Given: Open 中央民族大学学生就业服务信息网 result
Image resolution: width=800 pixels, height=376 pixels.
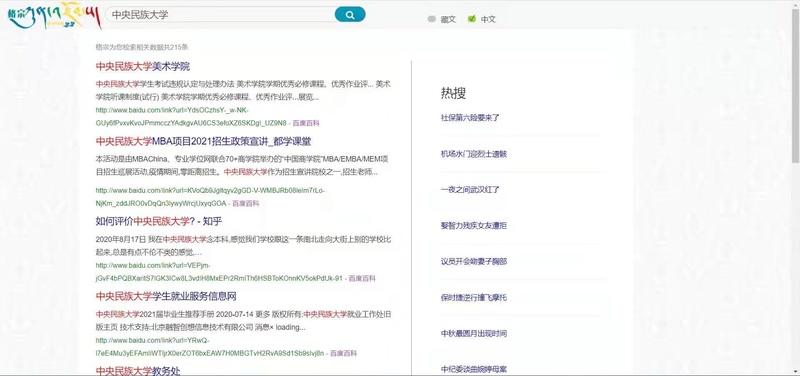Looking at the screenshot, I should [x=166, y=296].
